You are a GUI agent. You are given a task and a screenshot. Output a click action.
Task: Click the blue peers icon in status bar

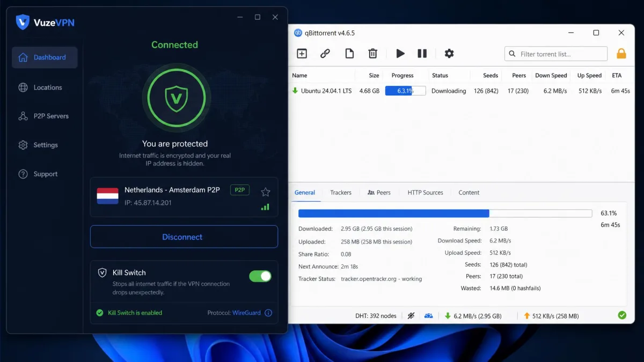pos(428,316)
